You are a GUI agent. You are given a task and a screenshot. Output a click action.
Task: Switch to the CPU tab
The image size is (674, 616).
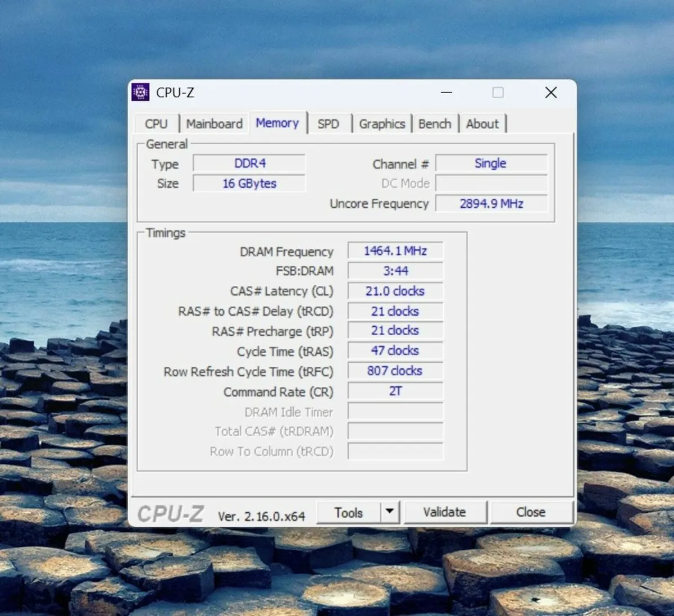(x=156, y=123)
